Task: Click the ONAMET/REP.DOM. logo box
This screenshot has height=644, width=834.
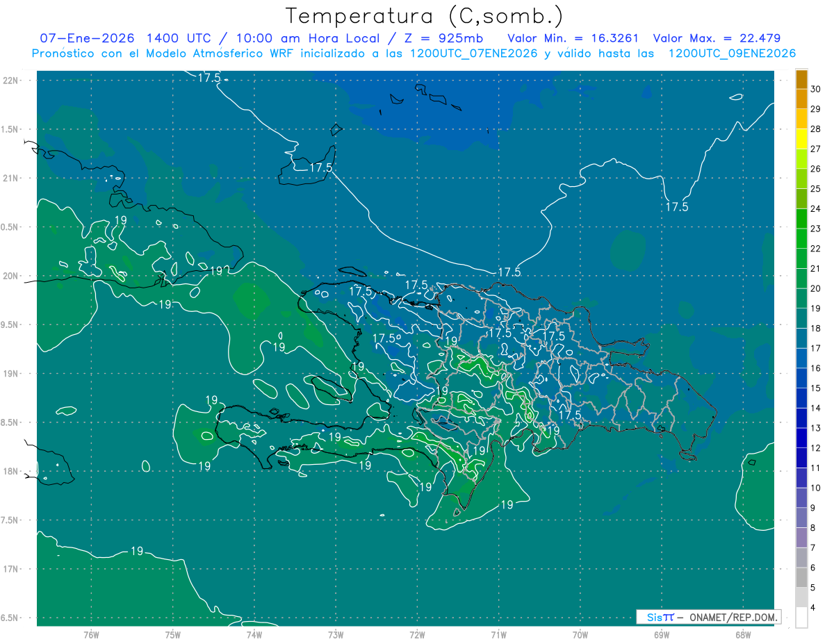Action: (709, 617)
